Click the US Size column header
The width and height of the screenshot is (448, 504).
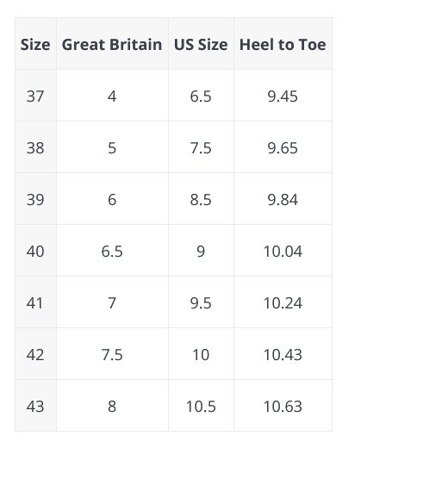201,44
